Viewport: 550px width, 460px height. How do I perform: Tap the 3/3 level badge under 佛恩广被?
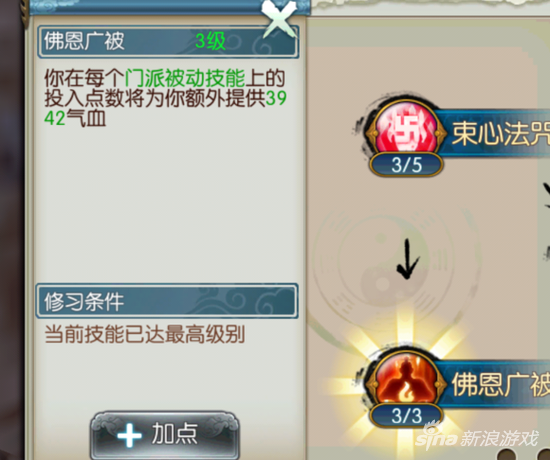pyautogui.click(x=407, y=415)
